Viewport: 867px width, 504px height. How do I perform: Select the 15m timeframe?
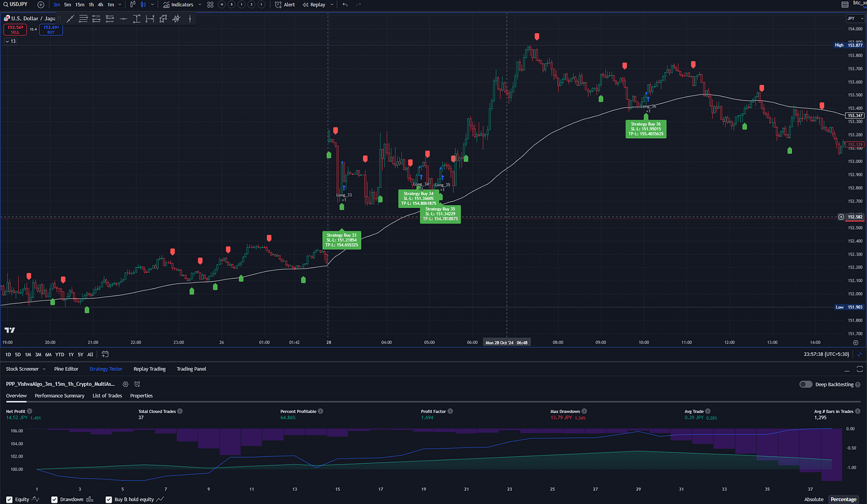click(x=80, y=4)
